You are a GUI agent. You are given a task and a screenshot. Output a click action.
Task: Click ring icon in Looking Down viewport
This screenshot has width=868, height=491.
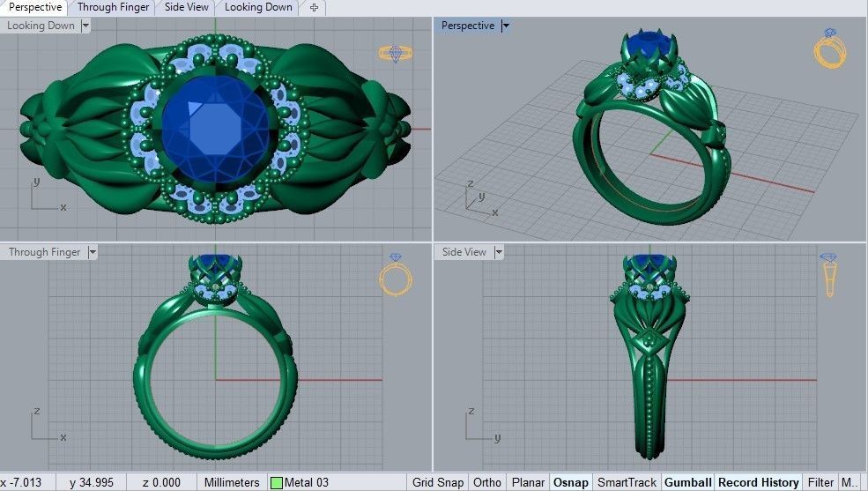point(396,53)
